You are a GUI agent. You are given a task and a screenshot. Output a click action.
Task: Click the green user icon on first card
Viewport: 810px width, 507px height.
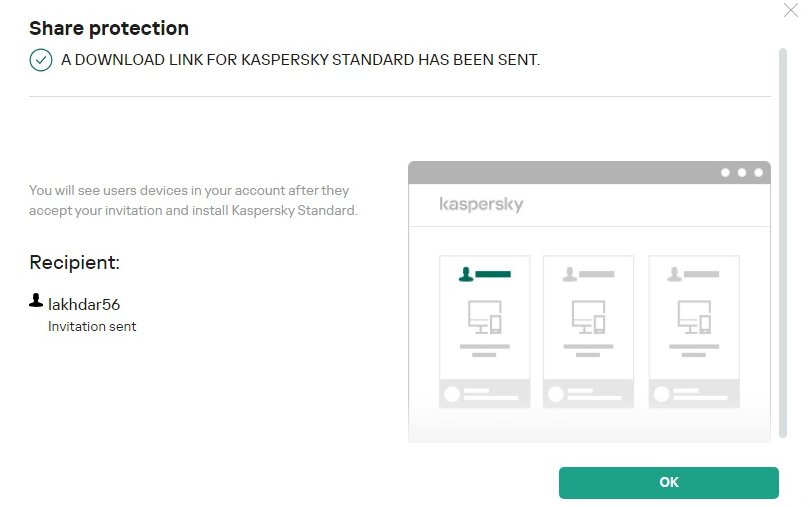click(465, 273)
